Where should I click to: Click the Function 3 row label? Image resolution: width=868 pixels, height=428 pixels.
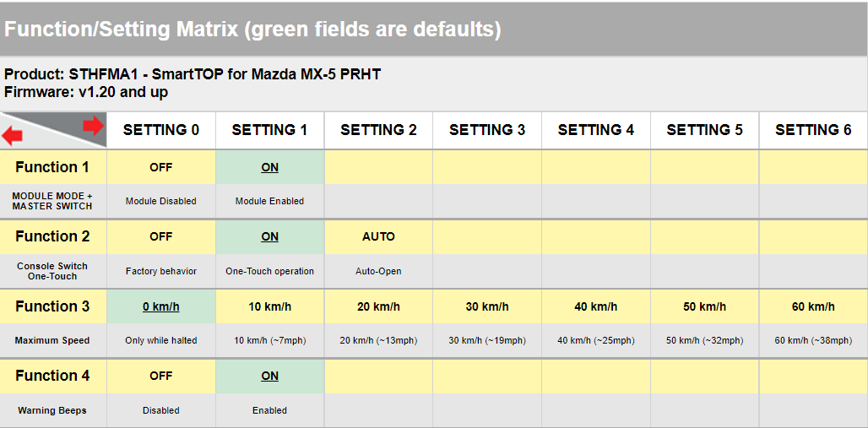[52, 306]
